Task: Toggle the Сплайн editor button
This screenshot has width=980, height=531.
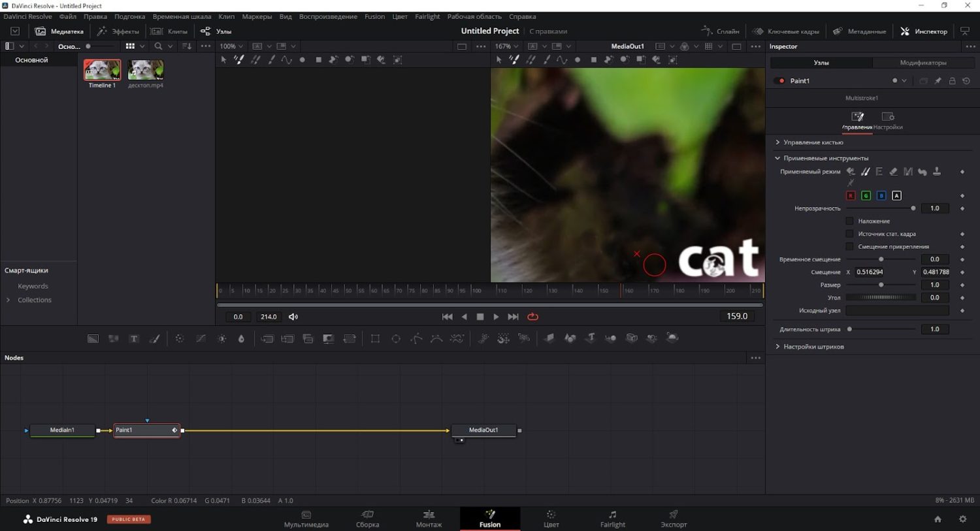Action: 720,31
